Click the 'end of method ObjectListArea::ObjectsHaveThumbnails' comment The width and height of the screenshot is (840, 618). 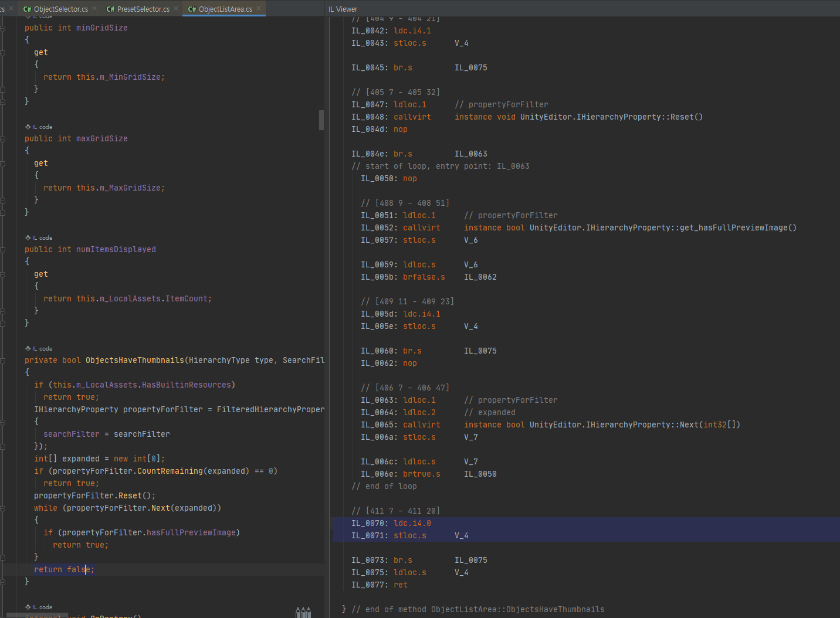point(478,609)
